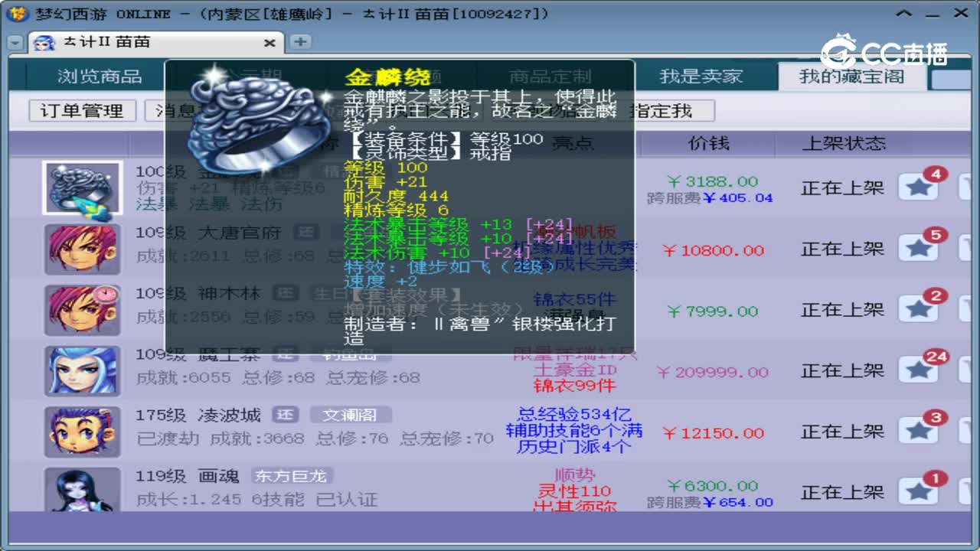Open a new tab with plus button

pyautogui.click(x=300, y=42)
